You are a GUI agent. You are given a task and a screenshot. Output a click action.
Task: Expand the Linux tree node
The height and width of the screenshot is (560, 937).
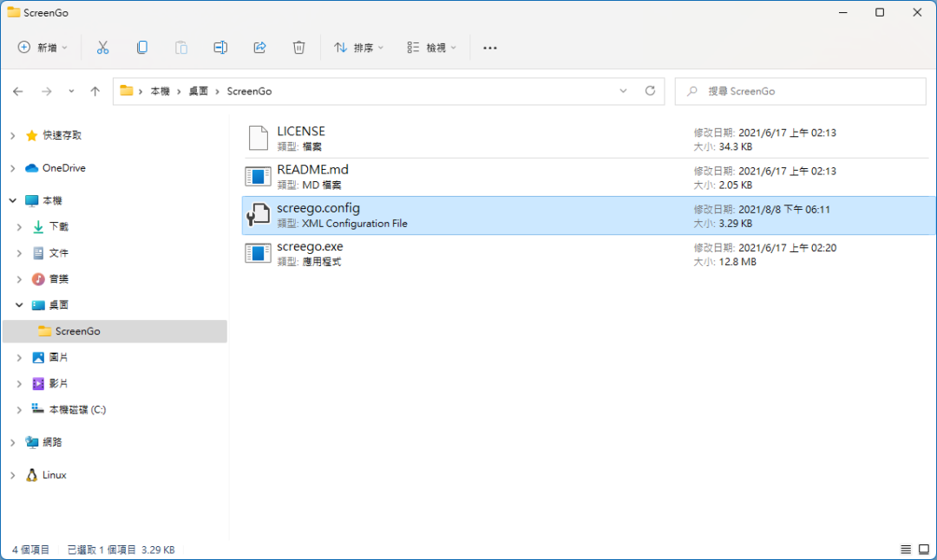(x=12, y=475)
